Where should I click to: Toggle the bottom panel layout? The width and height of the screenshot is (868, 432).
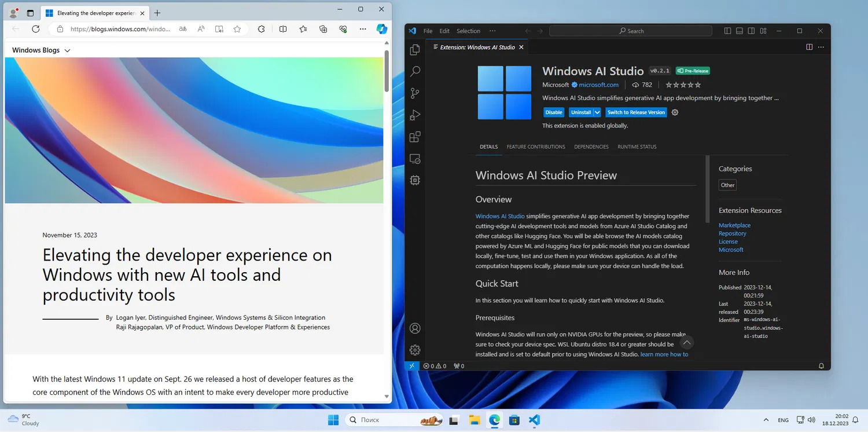[740, 31]
